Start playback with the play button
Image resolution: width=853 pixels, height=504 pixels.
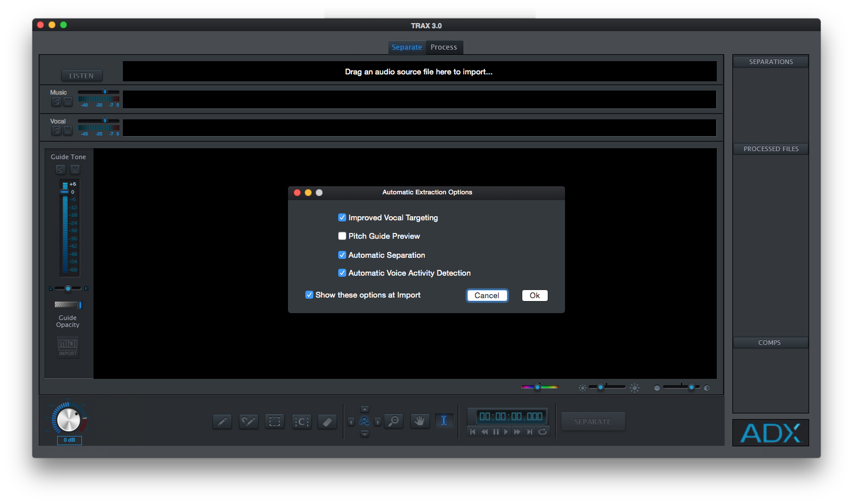click(506, 431)
